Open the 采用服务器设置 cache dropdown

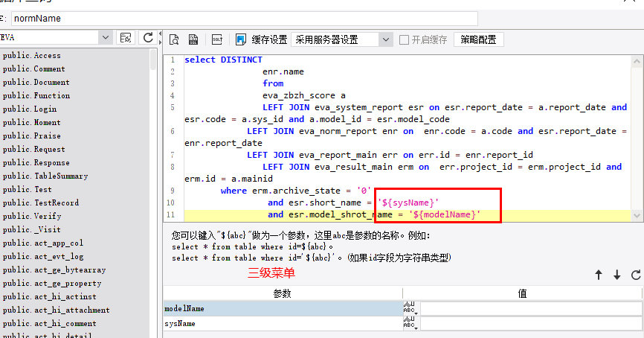click(x=384, y=39)
